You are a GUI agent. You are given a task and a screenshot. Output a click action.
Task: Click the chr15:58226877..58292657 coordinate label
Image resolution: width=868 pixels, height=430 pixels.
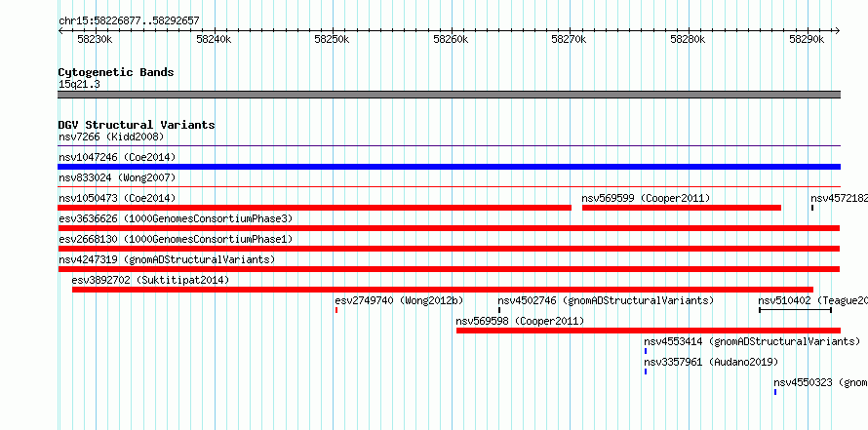(129, 21)
